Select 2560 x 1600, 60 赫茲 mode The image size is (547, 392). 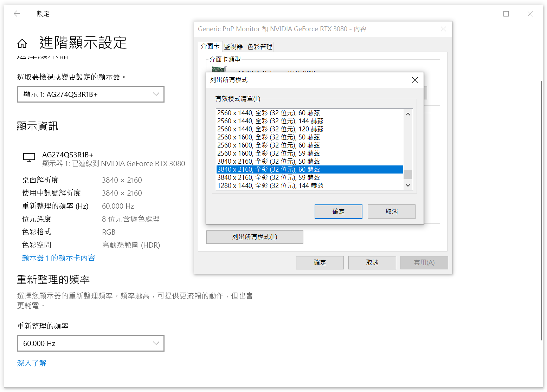310,145
